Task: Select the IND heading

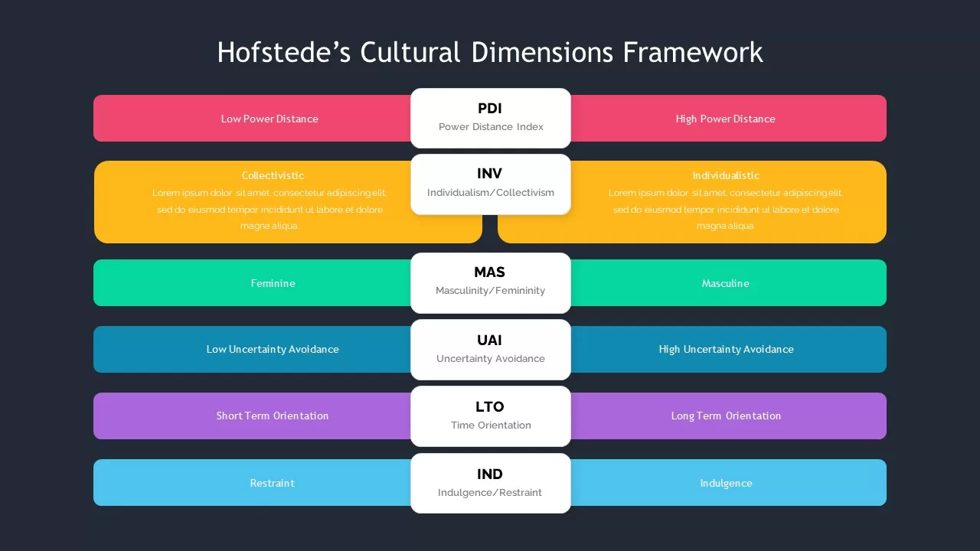Action: pos(490,474)
